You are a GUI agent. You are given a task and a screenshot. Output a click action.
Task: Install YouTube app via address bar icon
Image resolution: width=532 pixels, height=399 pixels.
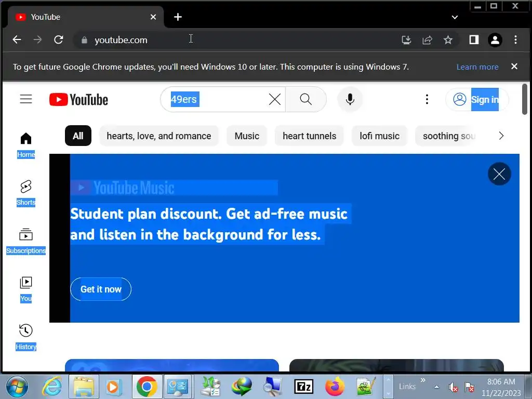tap(406, 39)
